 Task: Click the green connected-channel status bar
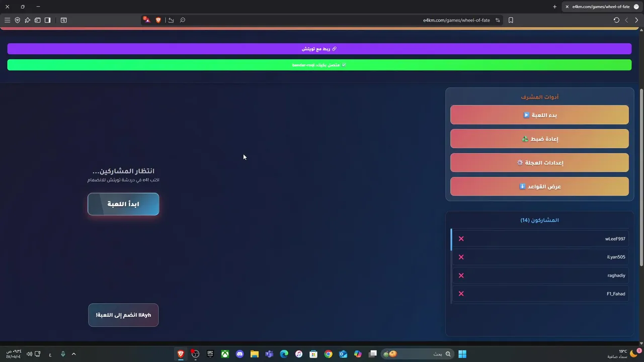click(x=319, y=65)
